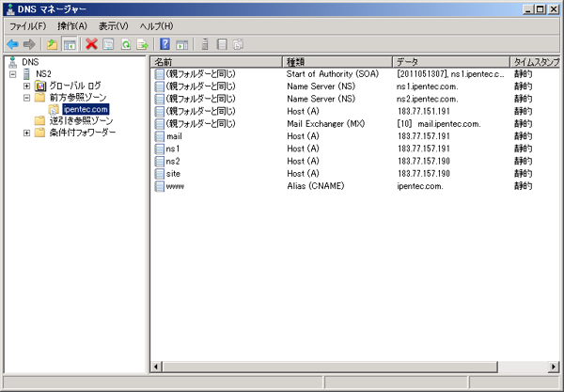This screenshot has height=392, width=564.
Task: Expand the 条件付フォワーダー node
Action: point(26,133)
